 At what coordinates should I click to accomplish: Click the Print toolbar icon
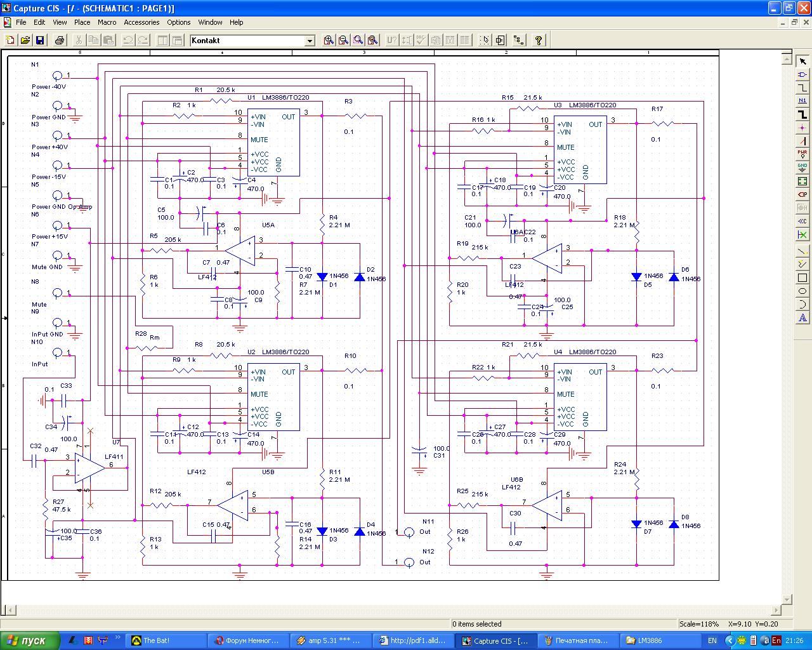pos(60,40)
